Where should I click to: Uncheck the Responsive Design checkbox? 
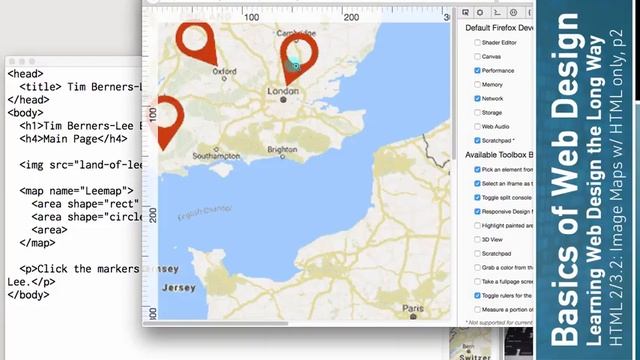[x=477, y=211]
